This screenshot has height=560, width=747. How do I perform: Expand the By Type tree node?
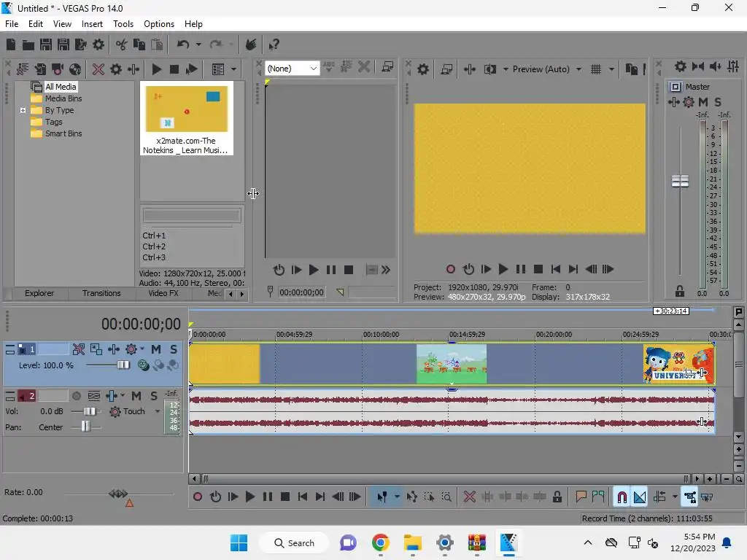(x=23, y=111)
